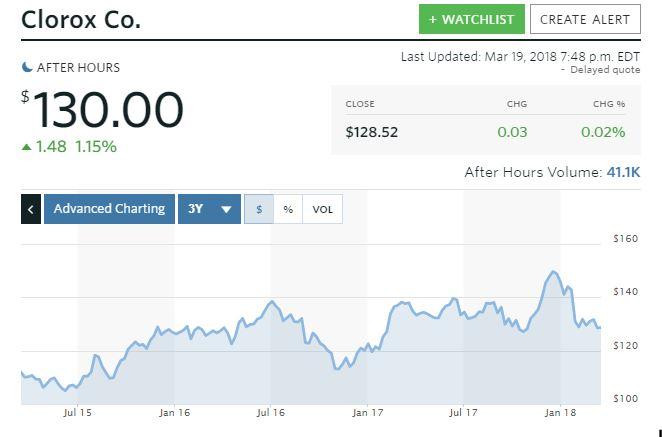Click the plus sign on Watchlist button
The image size is (662, 437).
pos(432,19)
